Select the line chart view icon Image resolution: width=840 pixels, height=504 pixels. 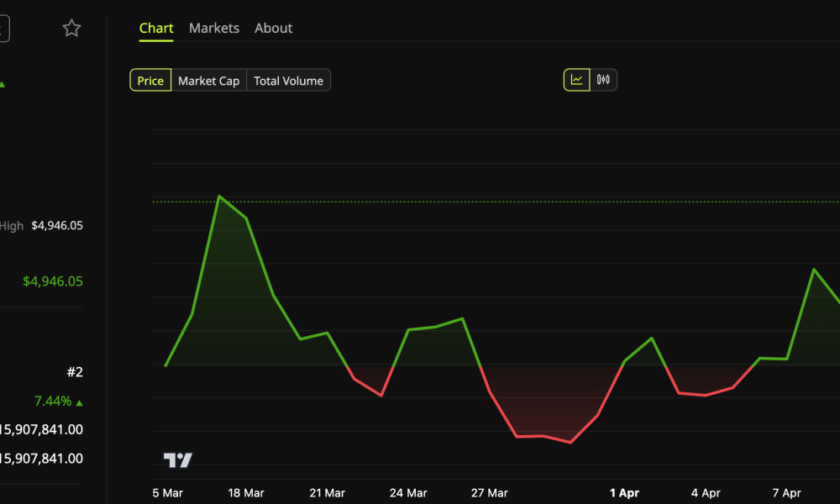(x=578, y=79)
